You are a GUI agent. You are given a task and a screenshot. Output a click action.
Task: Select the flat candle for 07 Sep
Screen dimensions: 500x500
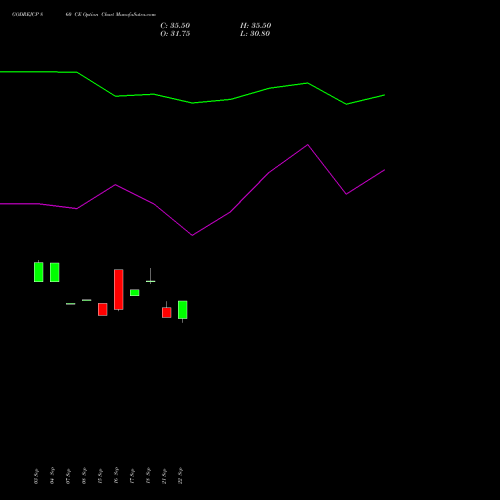pyautogui.click(x=71, y=304)
